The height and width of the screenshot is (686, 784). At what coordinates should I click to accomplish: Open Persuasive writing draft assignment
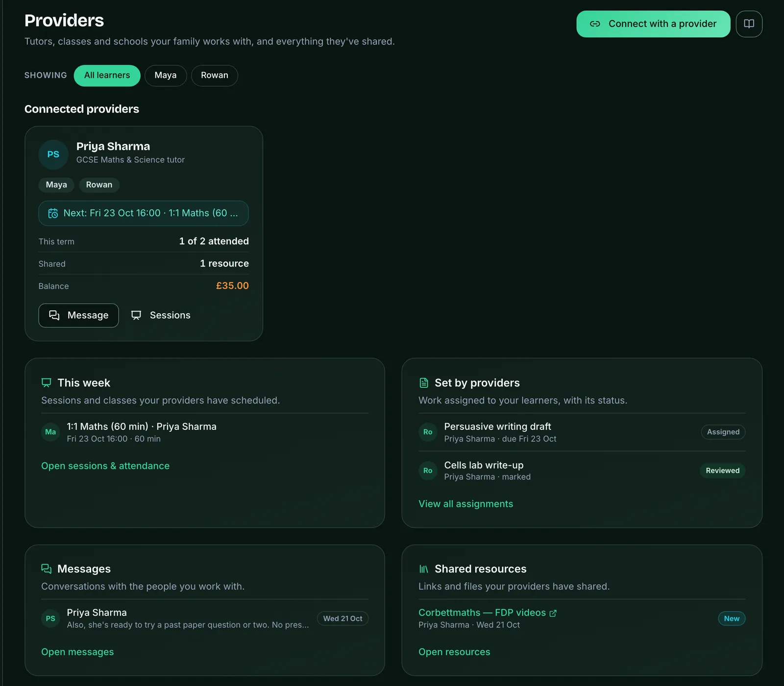coord(582,432)
